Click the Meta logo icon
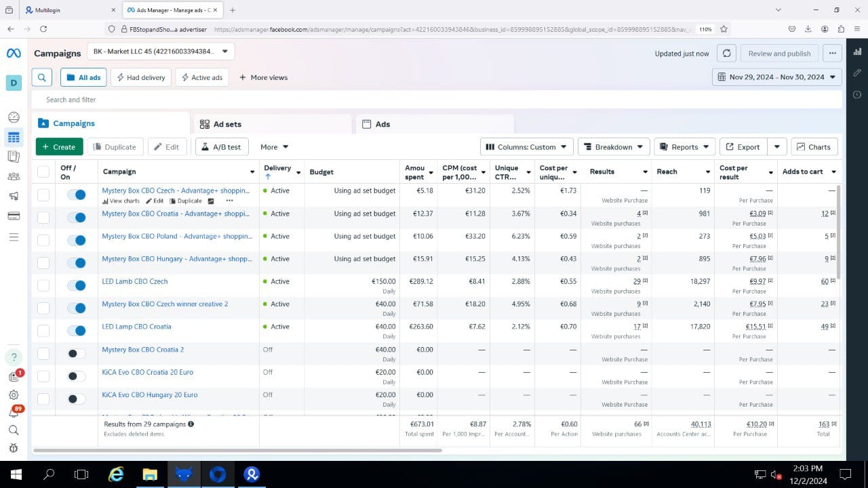The image size is (868, 488). 14,54
